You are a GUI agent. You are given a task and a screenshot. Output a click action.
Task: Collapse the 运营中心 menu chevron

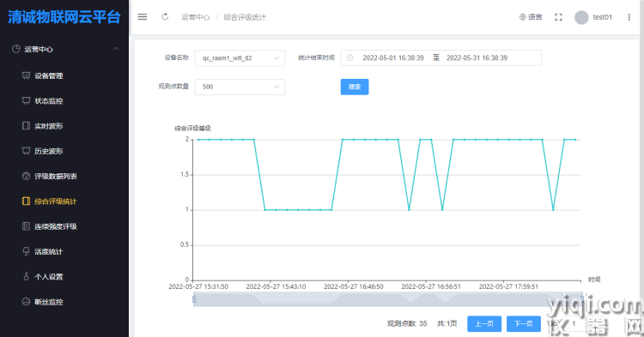[x=115, y=49]
